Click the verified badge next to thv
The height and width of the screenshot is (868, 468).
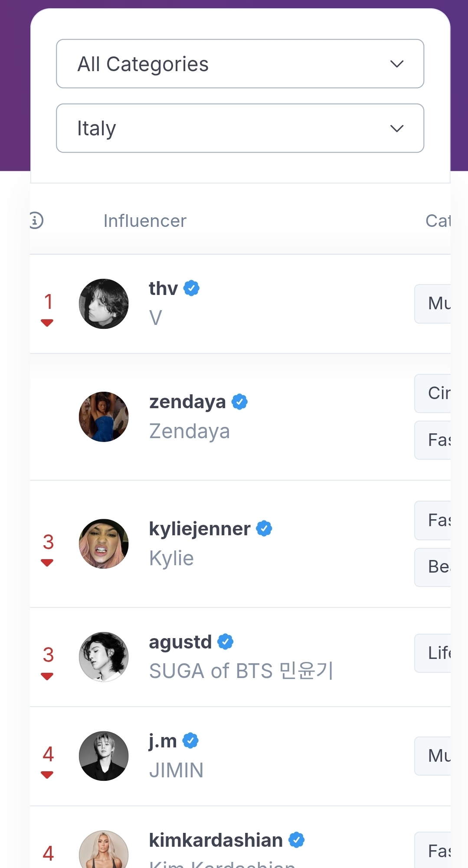point(191,288)
